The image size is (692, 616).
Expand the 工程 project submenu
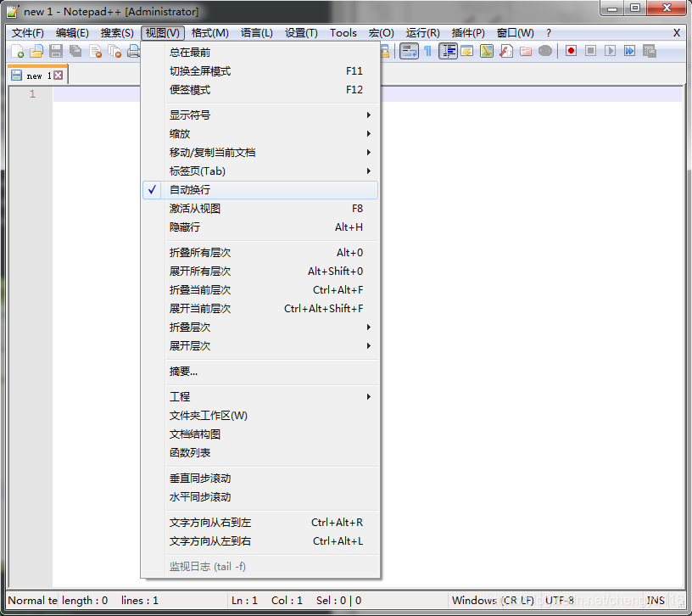click(x=260, y=396)
